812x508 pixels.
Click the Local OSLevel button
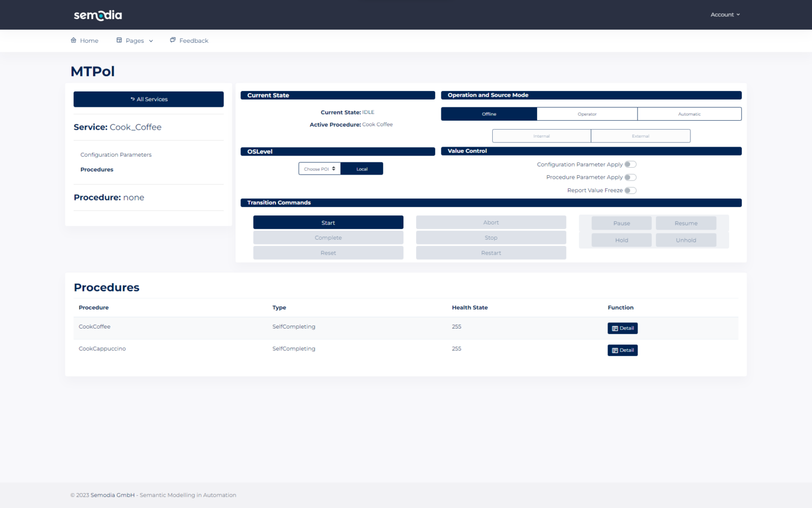point(362,168)
